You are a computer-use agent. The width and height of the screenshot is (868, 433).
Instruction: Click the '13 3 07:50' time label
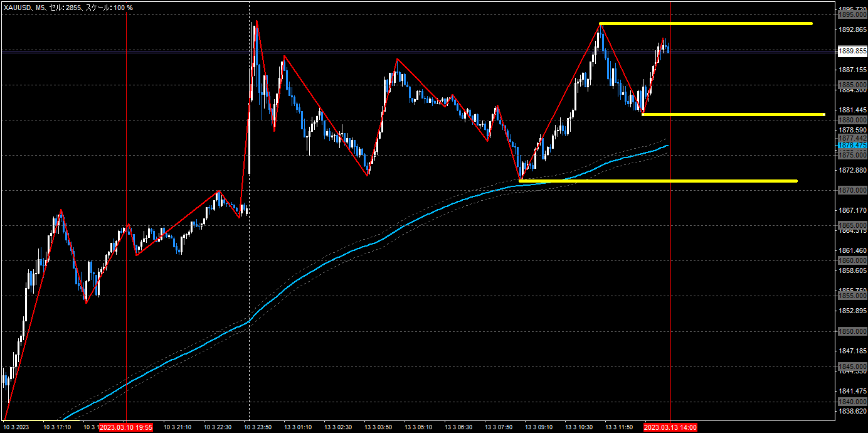click(x=499, y=427)
